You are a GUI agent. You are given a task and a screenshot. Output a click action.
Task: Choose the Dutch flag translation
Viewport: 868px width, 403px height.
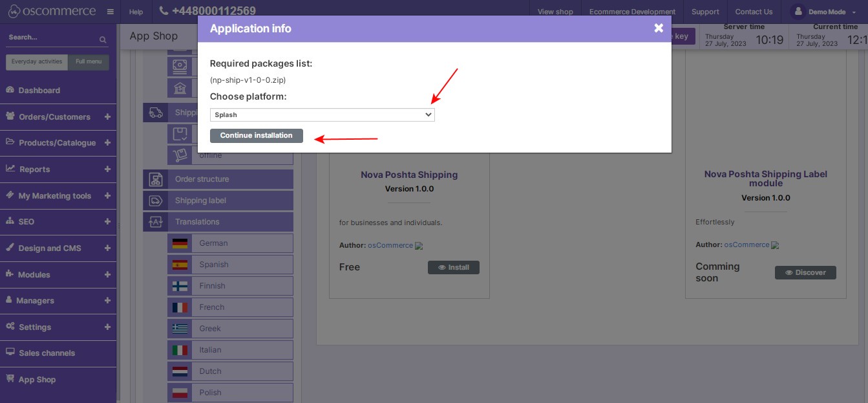pos(230,371)
